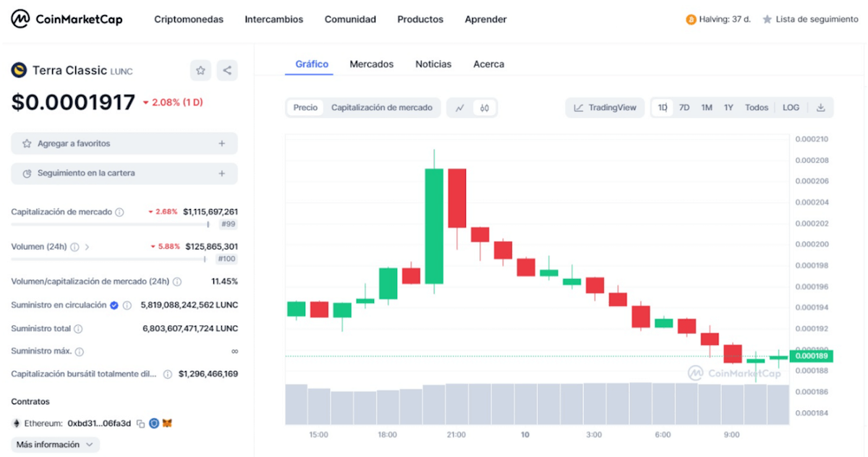Open the Criptomonedas menu
The height and width of the screenshot is (457, 868).
[189, 20]
